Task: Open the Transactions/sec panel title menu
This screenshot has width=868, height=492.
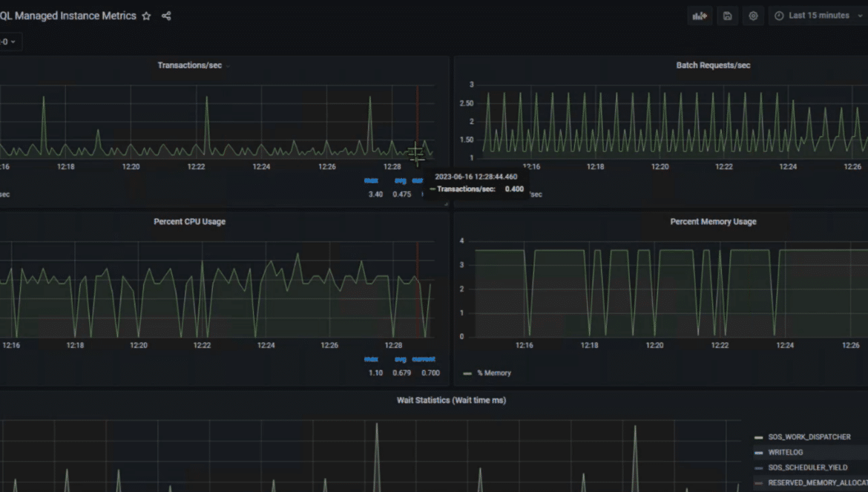Action: tap(190, 65)
